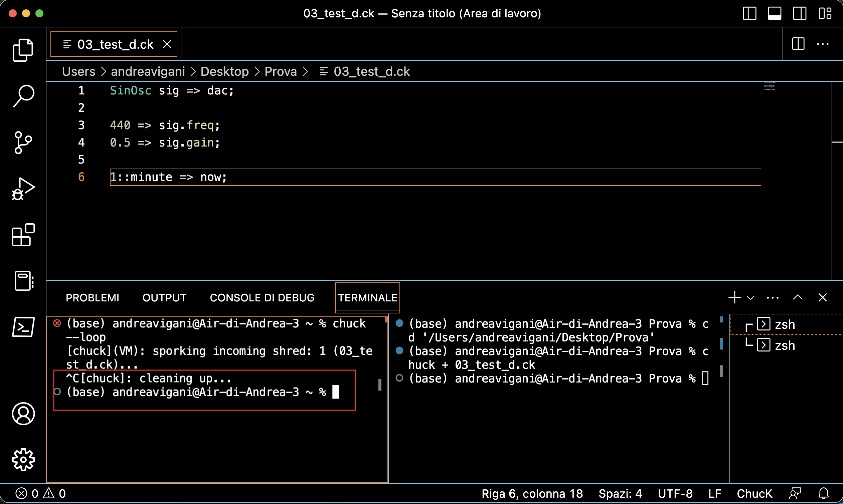Click the editor minimap
Image resolution: width=843 pixels, height=504 pixels.
[x=769, y=86]
